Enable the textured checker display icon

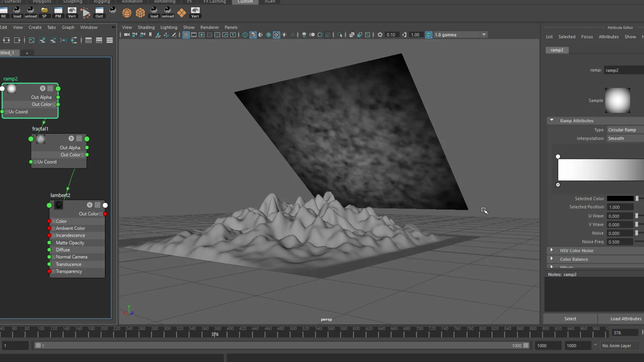[x=276, y=35]
